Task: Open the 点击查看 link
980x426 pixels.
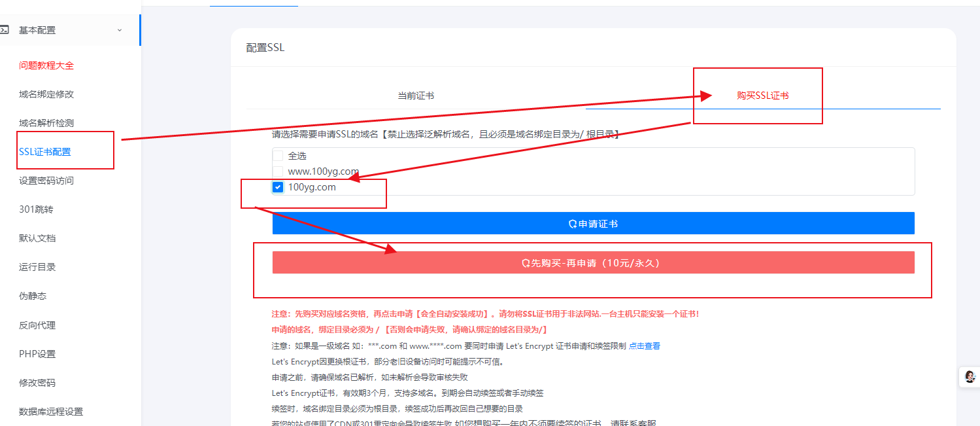Action: point(645,346)
